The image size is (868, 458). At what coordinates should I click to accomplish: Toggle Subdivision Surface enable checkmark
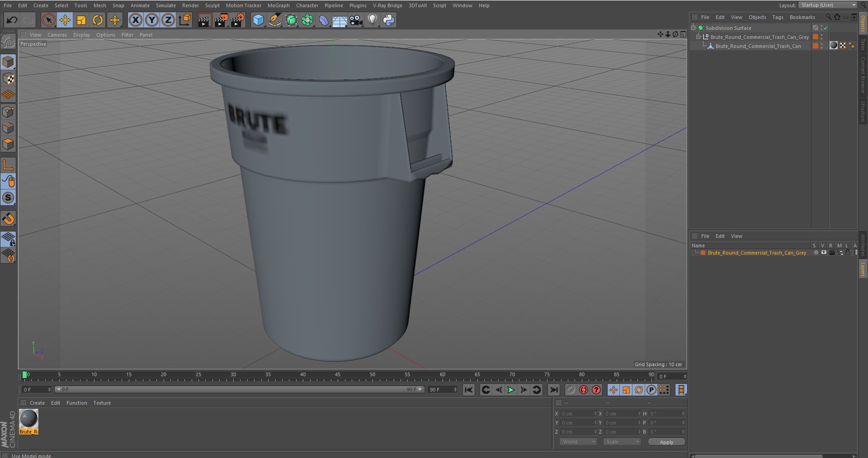coord(826,28)
